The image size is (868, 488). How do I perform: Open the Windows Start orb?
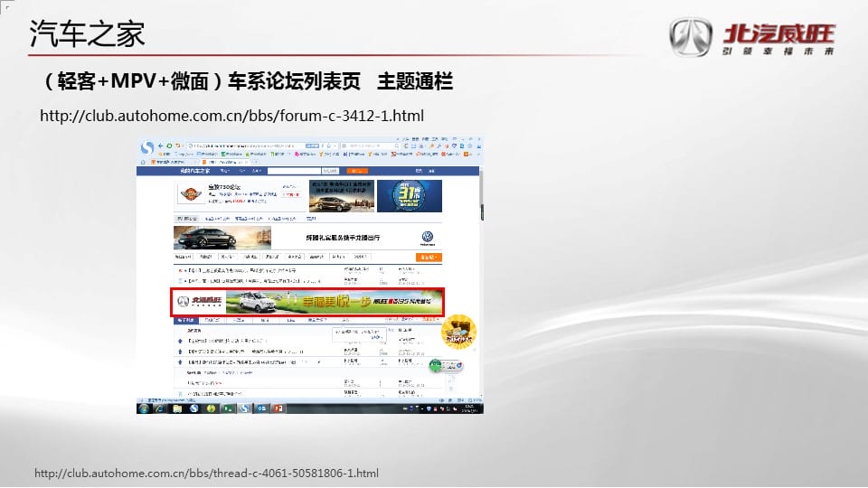[x=144, y=408]
